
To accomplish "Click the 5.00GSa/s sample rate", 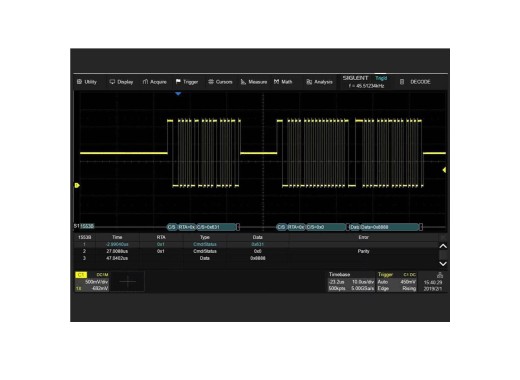I will (x=362, y=288).
